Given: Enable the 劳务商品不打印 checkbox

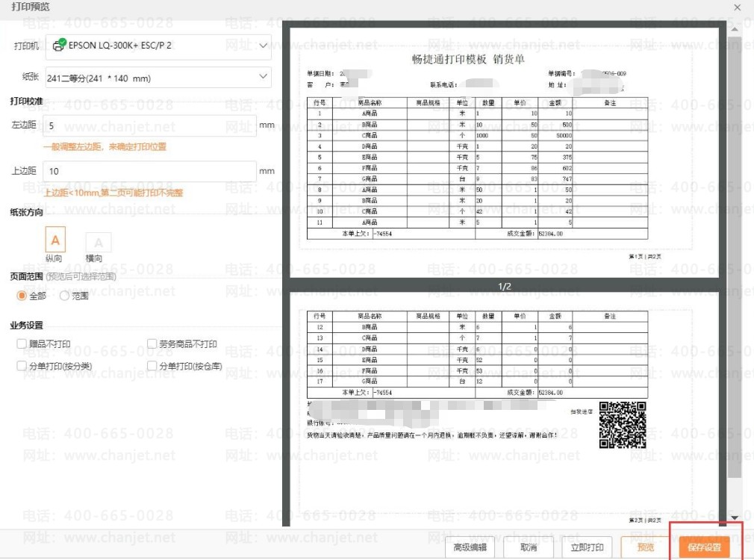Looking at the screenshot, I should click(152, 343).
